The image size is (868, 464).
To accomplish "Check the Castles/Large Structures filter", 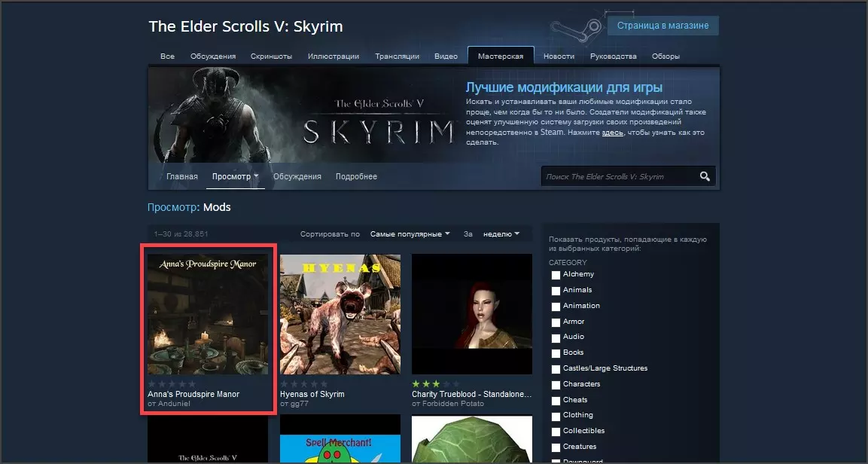I will pyautogui.click(x=556, y=369).
